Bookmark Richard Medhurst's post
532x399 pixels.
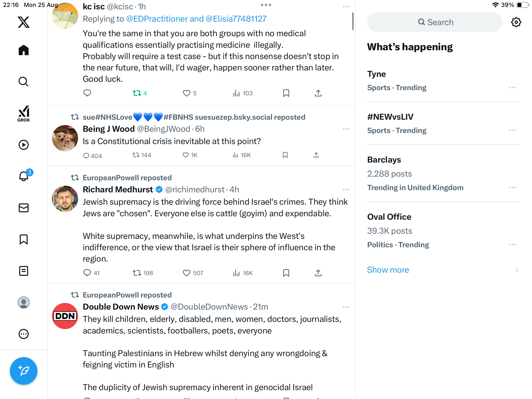pyautogui.click(x=286, y=273)
